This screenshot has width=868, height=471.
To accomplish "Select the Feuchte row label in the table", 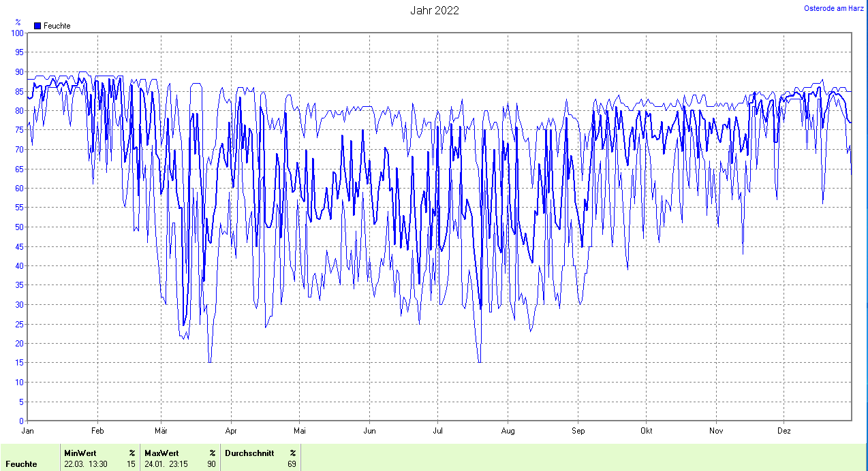I will tap(21, 464).
